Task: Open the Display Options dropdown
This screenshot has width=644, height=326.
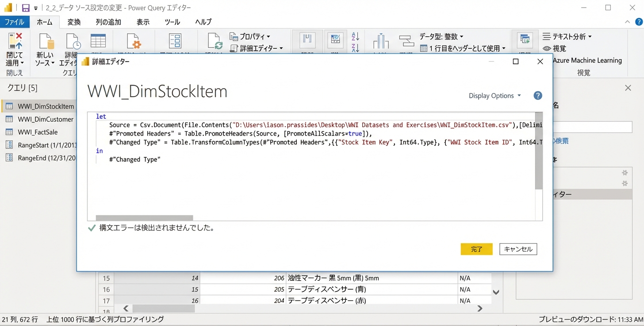Action: tap(495, 96)
